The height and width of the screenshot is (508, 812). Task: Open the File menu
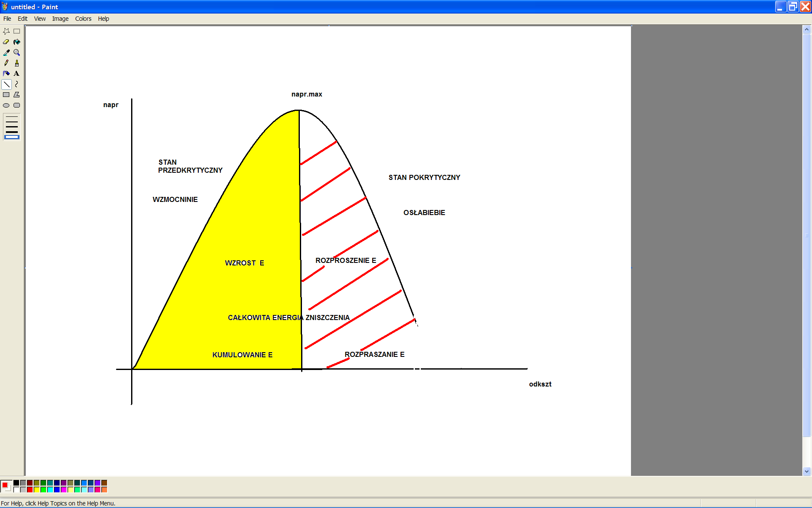click(x=7, y=19)
